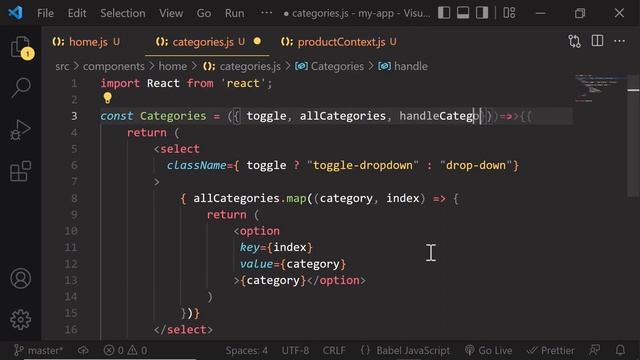Viewport: 640px width, 360px height.
Task: Open the Selection menu
Action: click(x=123, y=13)
